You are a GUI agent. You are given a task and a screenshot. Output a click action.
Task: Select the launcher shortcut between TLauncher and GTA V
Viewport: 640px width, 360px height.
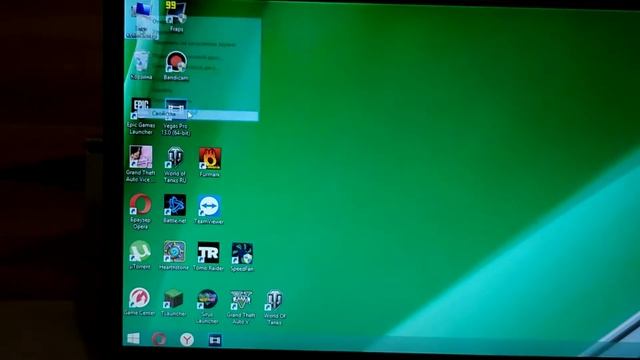click(x=207, y=307)
